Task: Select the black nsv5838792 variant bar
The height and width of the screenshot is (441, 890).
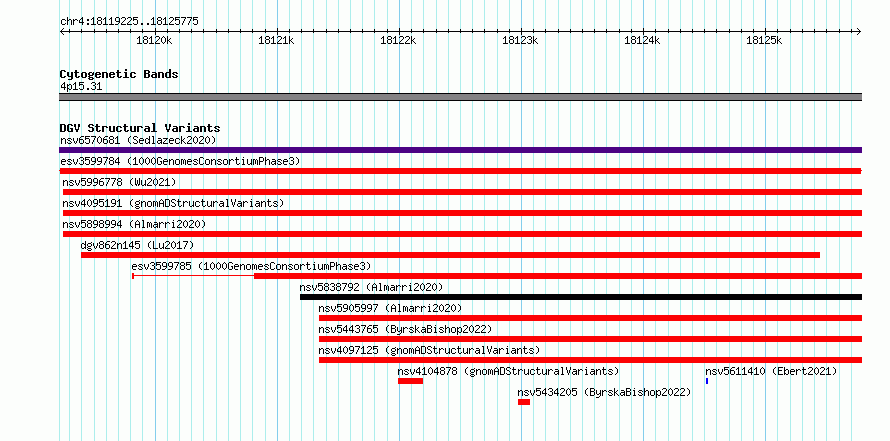Action: tap(581, 297)
